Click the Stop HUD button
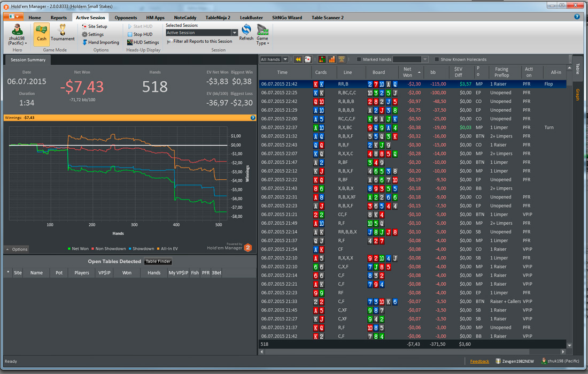The image size is (588, 374). tap(140, 34)
